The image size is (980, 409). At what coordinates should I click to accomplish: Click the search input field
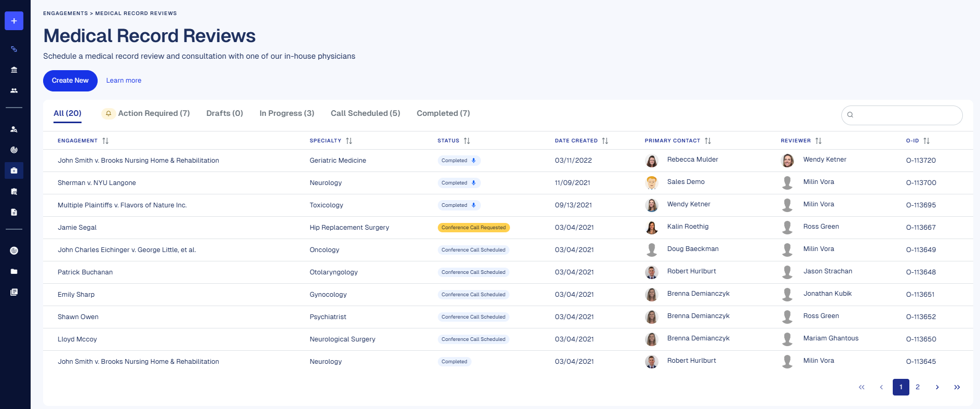pos(906,115)
